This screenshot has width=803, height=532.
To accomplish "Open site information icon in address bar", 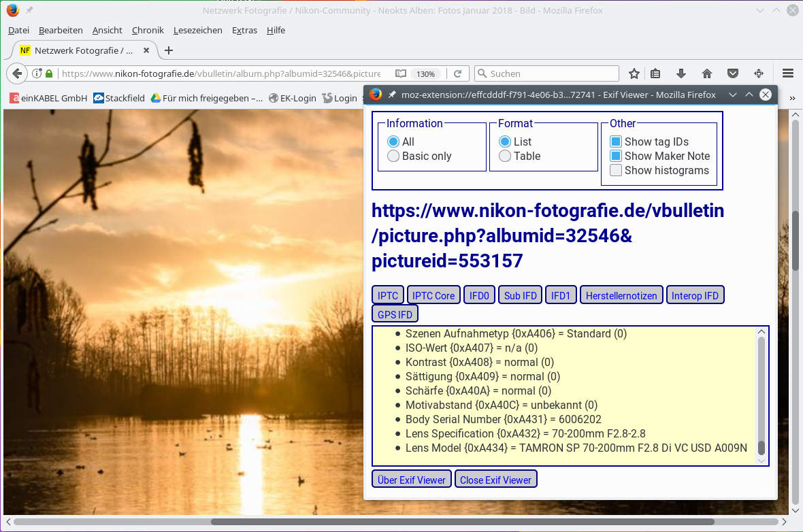I will pyautogui.click(x=37, y=73).
